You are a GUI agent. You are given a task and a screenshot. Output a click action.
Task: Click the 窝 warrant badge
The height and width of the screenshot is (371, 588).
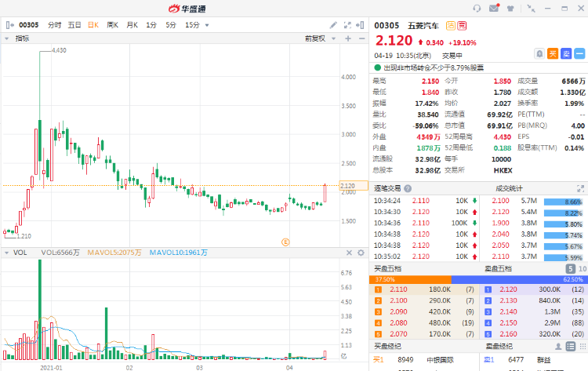click(462, 26)
